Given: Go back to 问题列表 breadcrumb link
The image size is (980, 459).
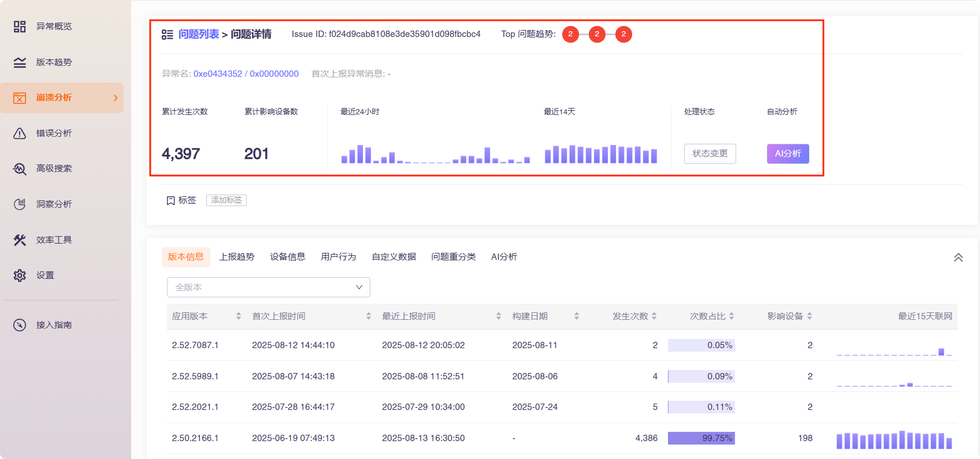Looking at the screenshot, I should pyautogui.click(x=198, y=35).
